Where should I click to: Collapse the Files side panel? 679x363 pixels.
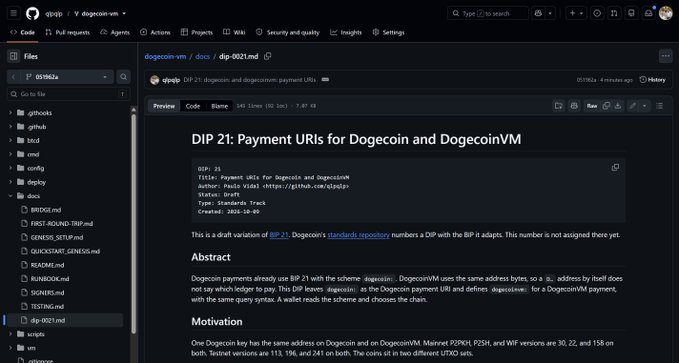pos(13,56)
